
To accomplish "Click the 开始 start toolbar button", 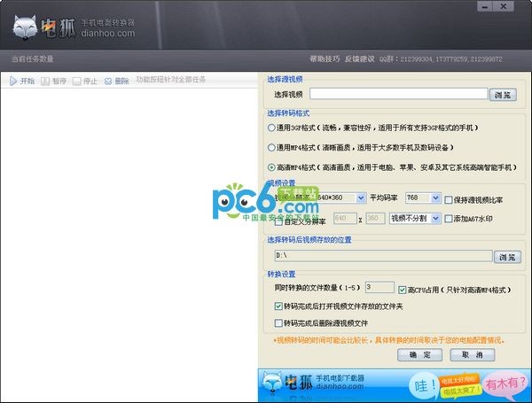I will 22,81.
